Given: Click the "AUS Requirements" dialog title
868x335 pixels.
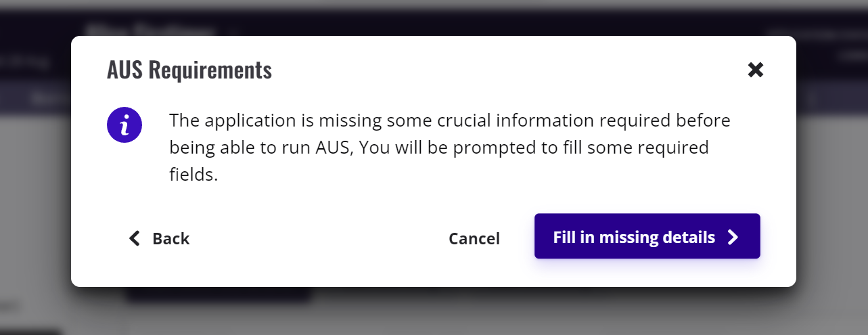Looking at the screenshot, I should click(189, 70).
